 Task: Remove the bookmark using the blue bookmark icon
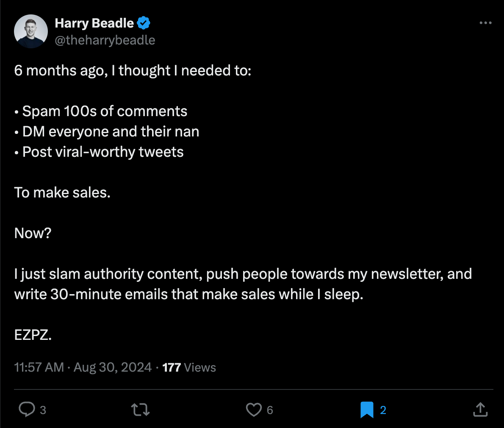pos(367,409)
